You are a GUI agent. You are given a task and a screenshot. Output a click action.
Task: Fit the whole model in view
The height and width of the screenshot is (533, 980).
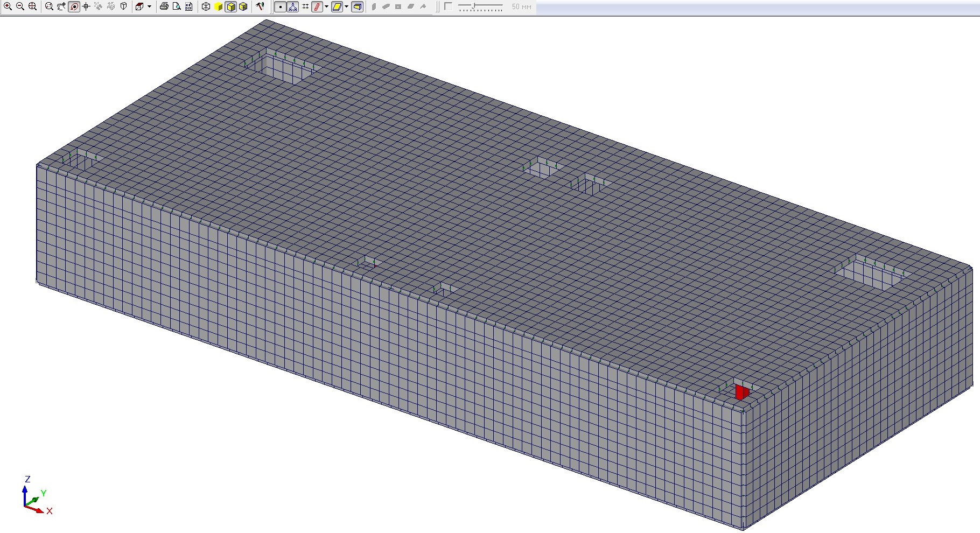coord(33,6)
